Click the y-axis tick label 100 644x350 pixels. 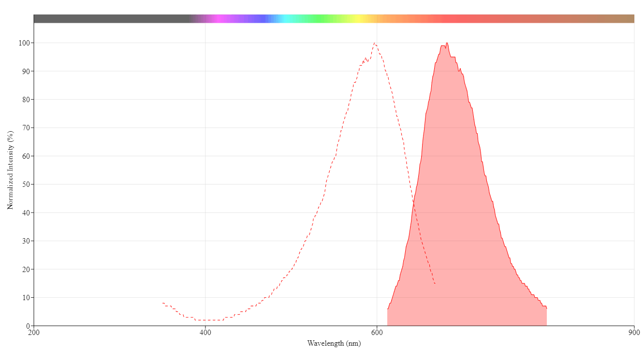(25, 43)
